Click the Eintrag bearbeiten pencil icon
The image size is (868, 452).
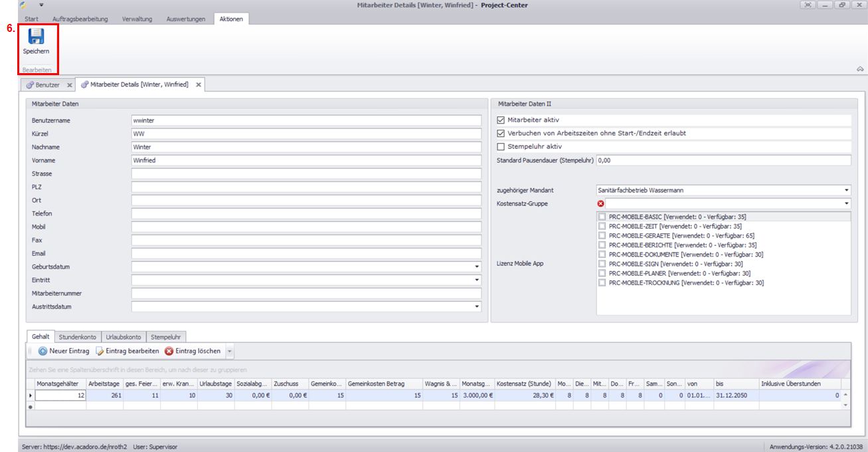pos(100,351)
